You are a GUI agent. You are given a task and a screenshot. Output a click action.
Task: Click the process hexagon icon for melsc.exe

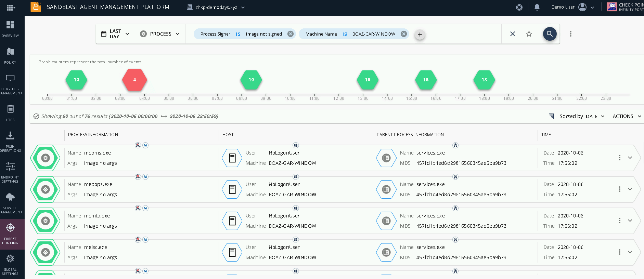tap(46, 252)
